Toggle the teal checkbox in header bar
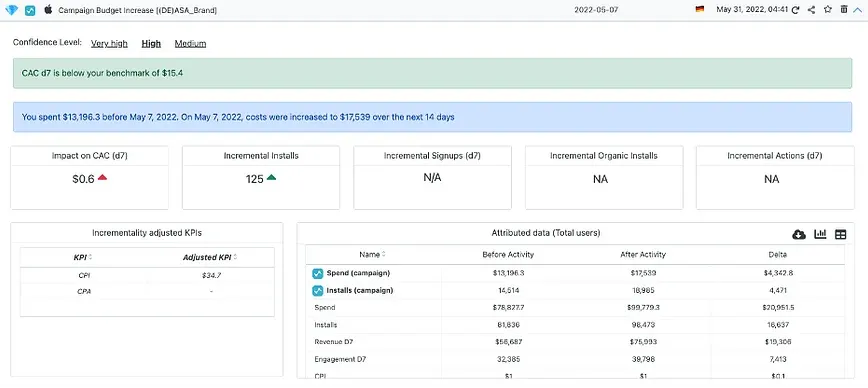Image resolution: width=868 pixels, height=388 pixels. coord(30,10)
